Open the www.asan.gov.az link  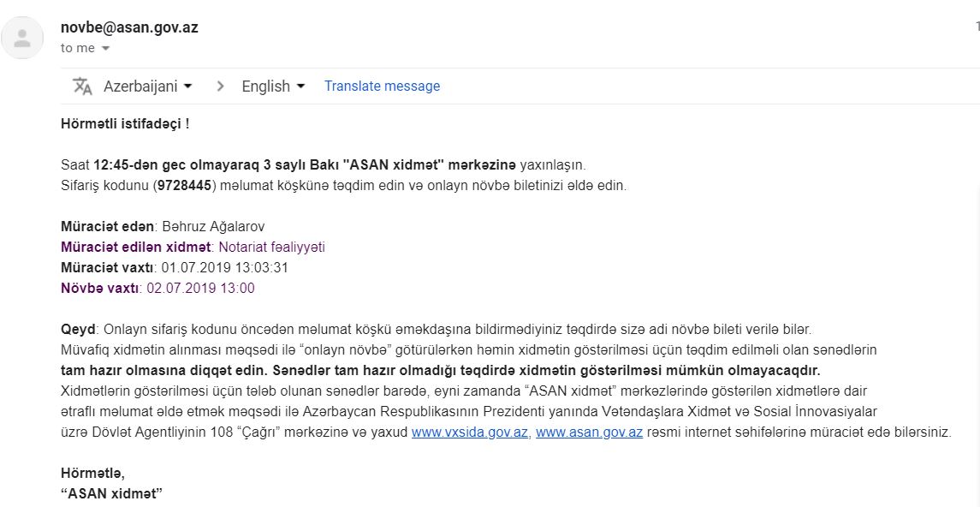tap(590, 432)
